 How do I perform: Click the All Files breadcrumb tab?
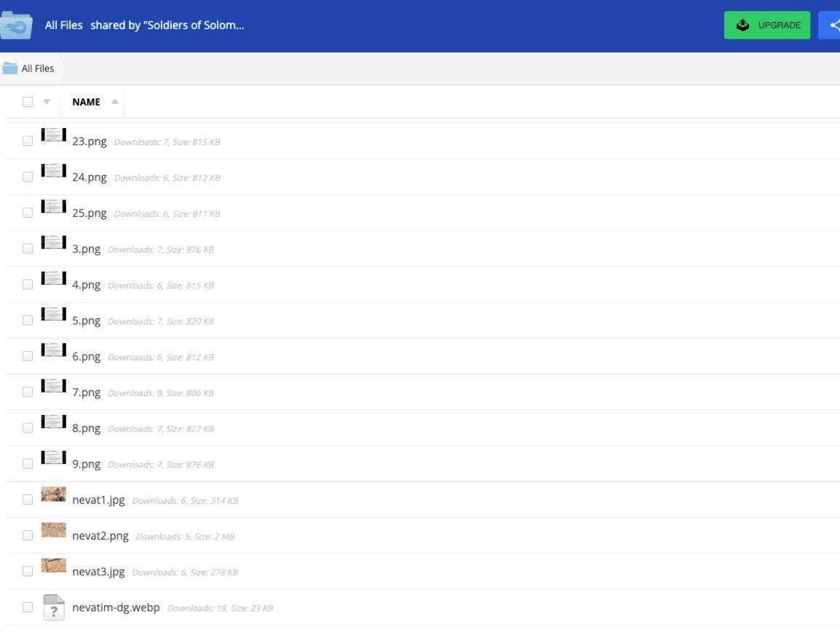click(x=37, y=68)
